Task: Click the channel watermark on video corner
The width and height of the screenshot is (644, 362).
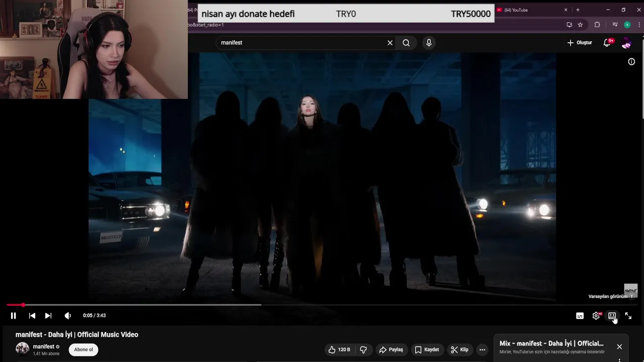Action: pos(630,291)
